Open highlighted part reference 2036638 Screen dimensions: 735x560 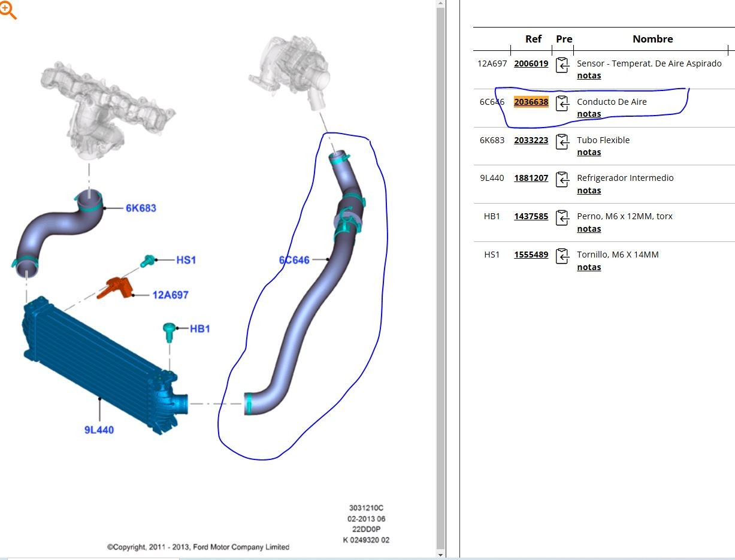(531, 102)
